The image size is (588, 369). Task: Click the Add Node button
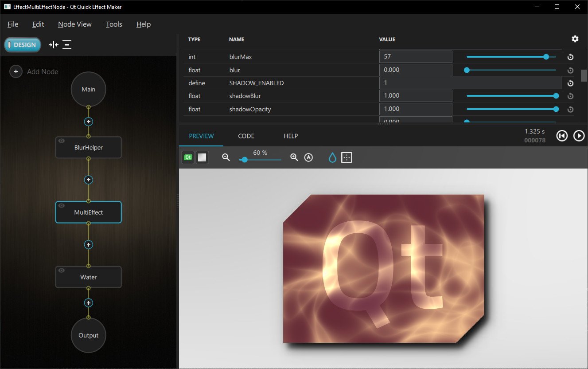coord(16,71)
